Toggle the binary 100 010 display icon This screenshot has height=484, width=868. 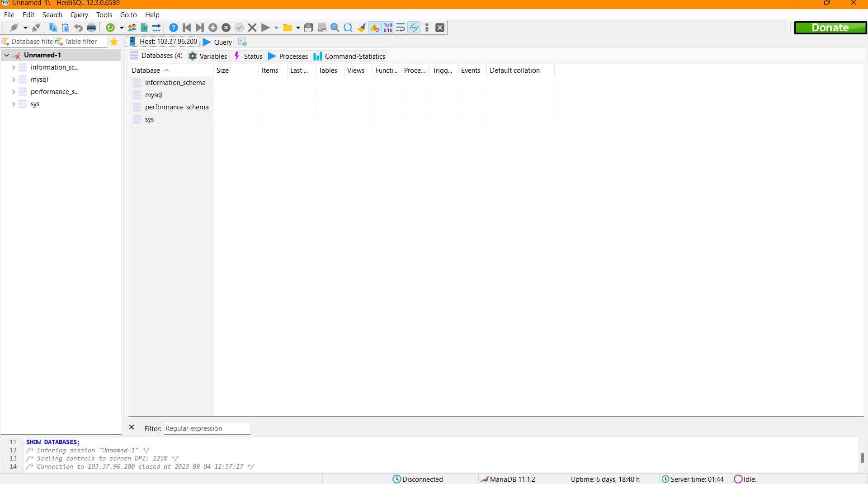388,28
